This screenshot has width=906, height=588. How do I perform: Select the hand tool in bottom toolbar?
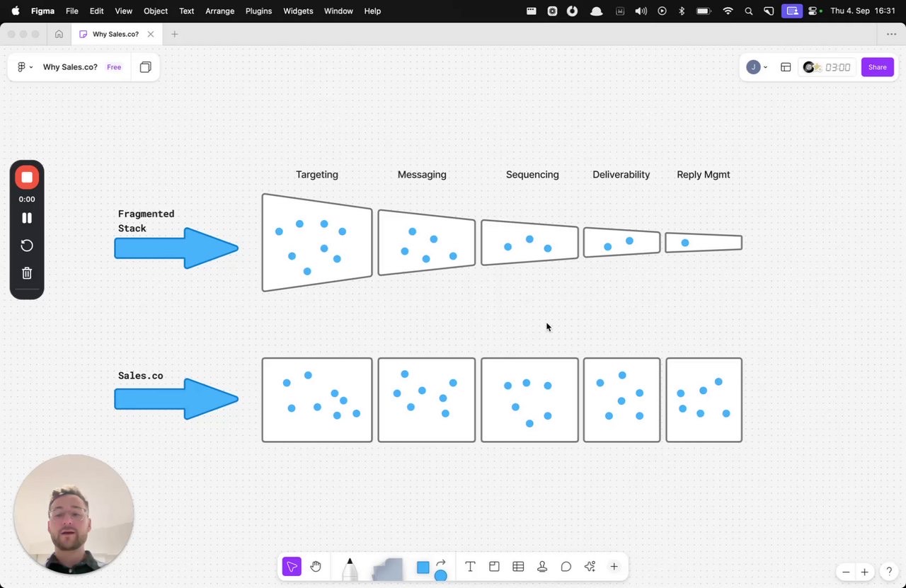click(316, 566)
